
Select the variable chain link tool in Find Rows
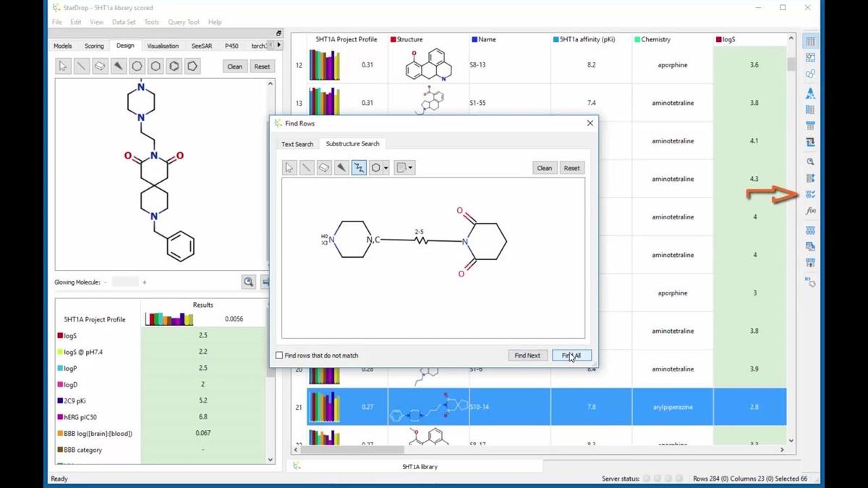click(x=358, y=167)
